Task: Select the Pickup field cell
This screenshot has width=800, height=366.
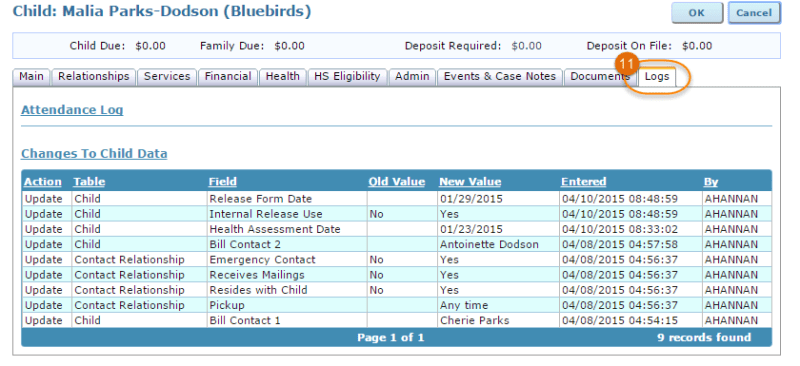Action: click(x=287, y=305)
